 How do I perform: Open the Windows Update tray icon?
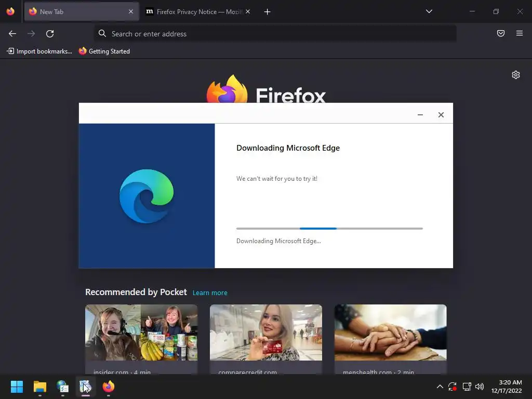pos(453,387)
